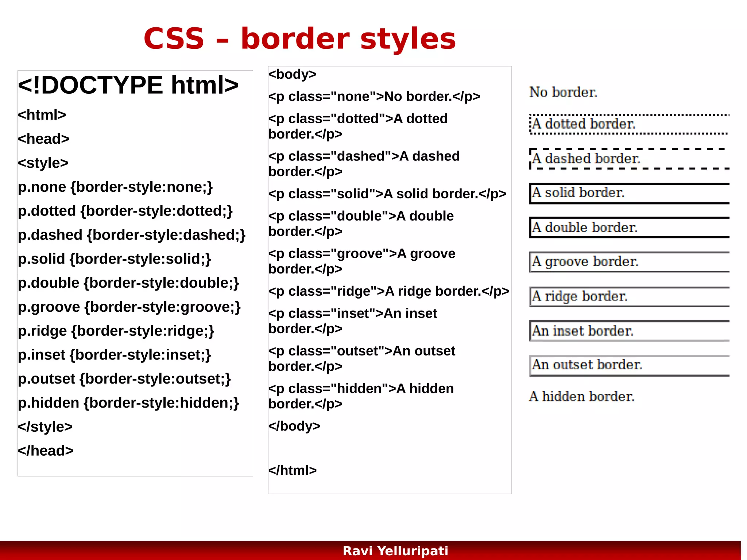Click the <!DOCTYPE html> heading line
Image resolution: width=747 pixels, height=560 pixels.
[x=128, y=85]
